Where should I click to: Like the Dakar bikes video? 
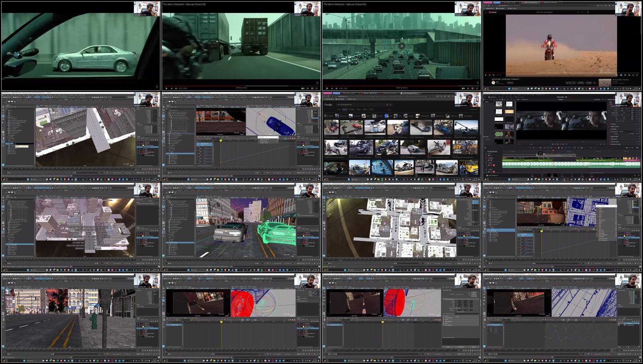(568, 83)
